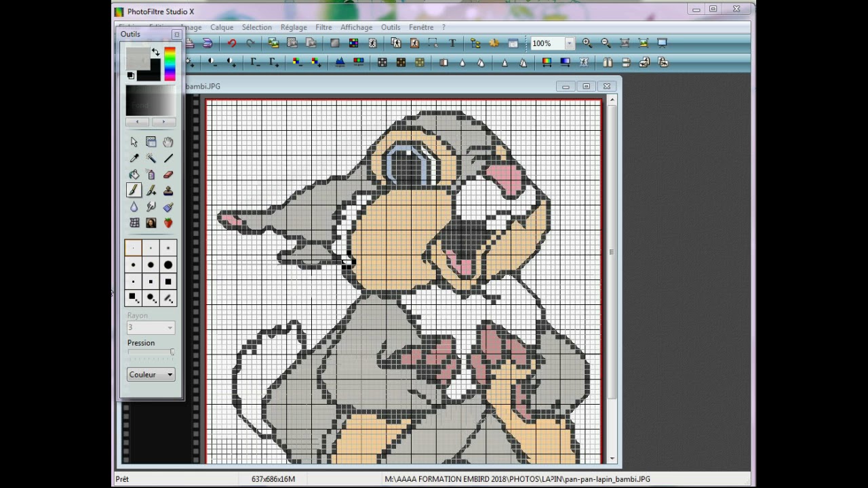Image resolution: width=868 pixels, height=488 pixels.
Task: Choose the first small round brush in second row
Action: click(134, 265)
